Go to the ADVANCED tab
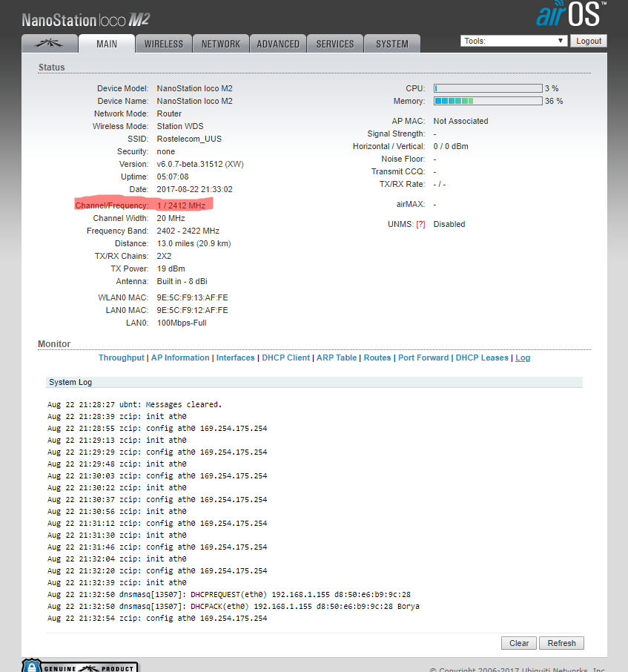Image resolution: width=628 pixels, height=672 pixels. pos(278,44)
